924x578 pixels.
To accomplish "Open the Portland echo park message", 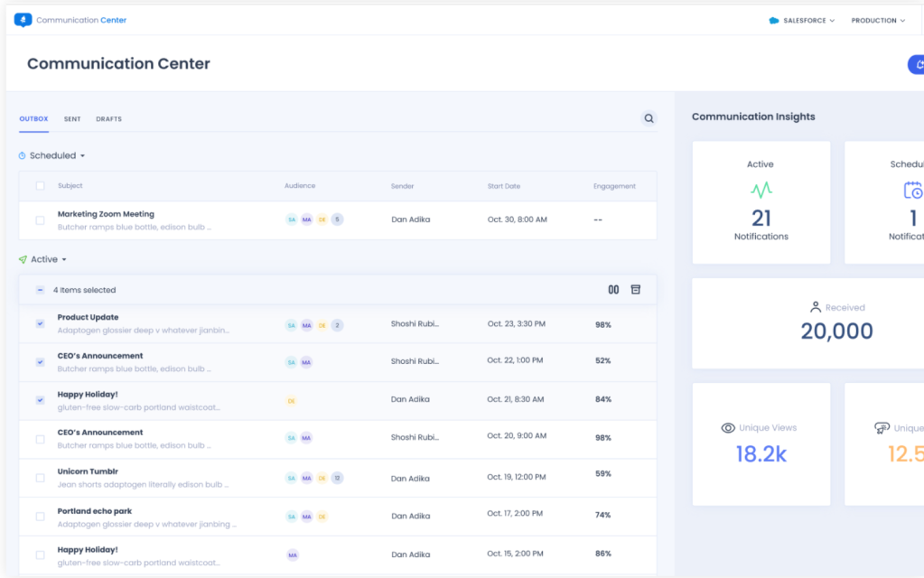I will [x=95, y=511].
